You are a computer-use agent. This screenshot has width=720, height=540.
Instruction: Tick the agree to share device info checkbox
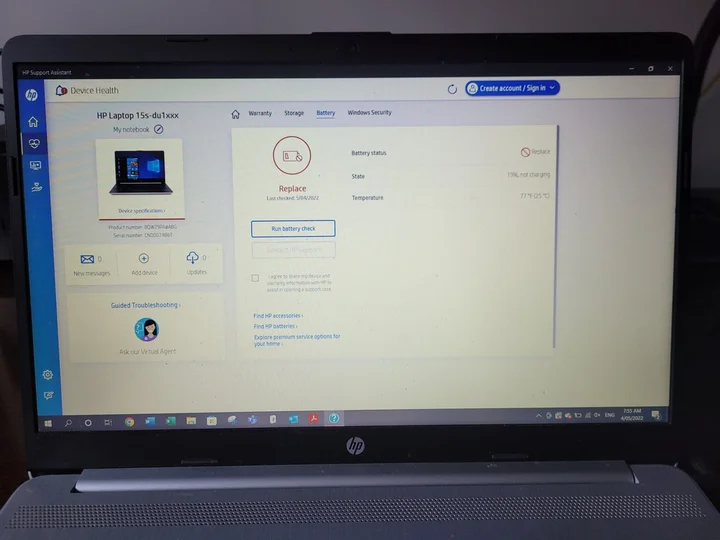coord(255,278)
